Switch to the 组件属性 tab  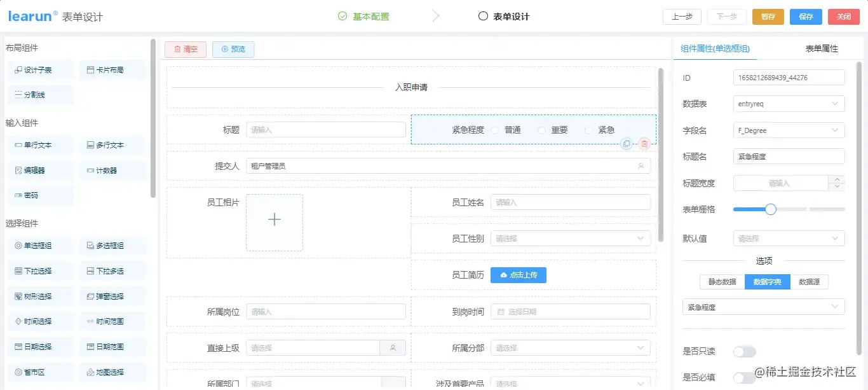[x=715, y=48]
